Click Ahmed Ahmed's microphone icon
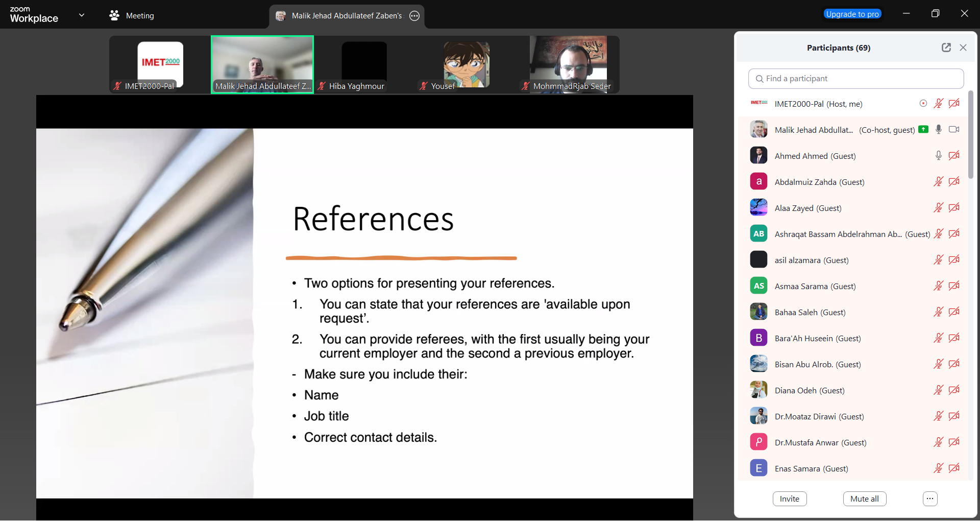Image resolution: width=980 pixels, height=521 pixels. click(938, 156)
